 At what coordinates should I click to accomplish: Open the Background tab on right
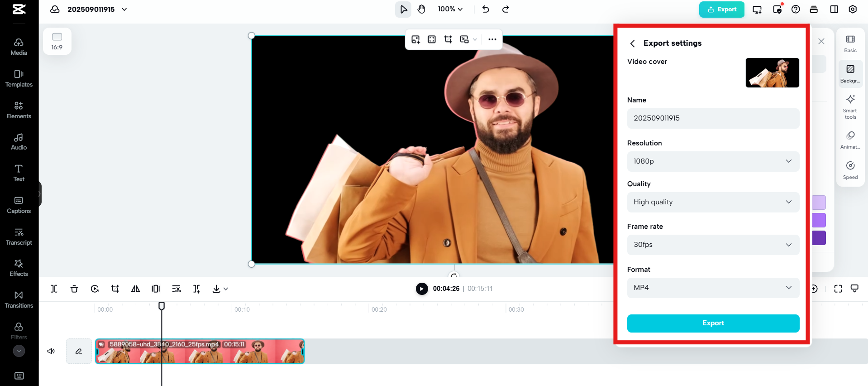click(x=850, y=74)
